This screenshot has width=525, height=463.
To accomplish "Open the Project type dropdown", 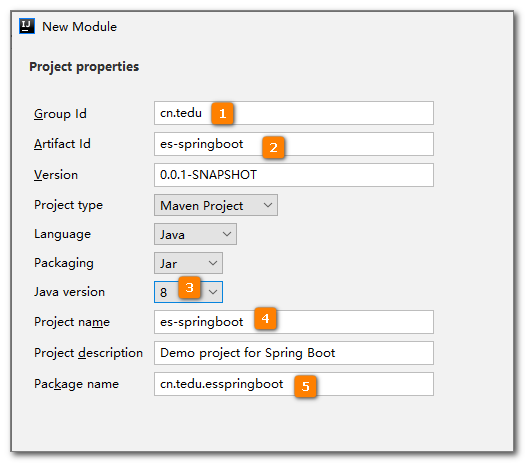I will coord(216,205).
